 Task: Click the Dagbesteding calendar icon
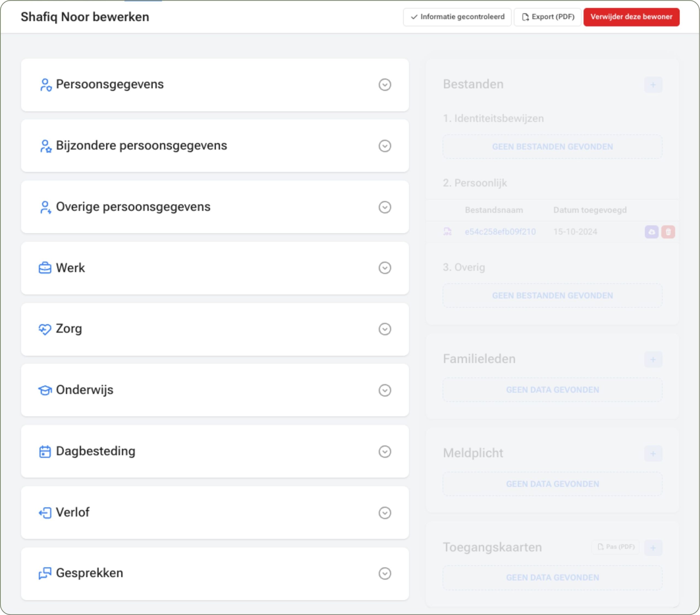pos(45,451)
